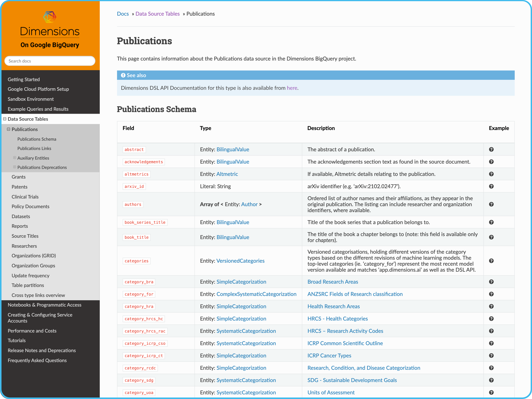
Task: Open Clinical Trials sidebar entry
Action: pyautogui.click(x=25, y=197)
